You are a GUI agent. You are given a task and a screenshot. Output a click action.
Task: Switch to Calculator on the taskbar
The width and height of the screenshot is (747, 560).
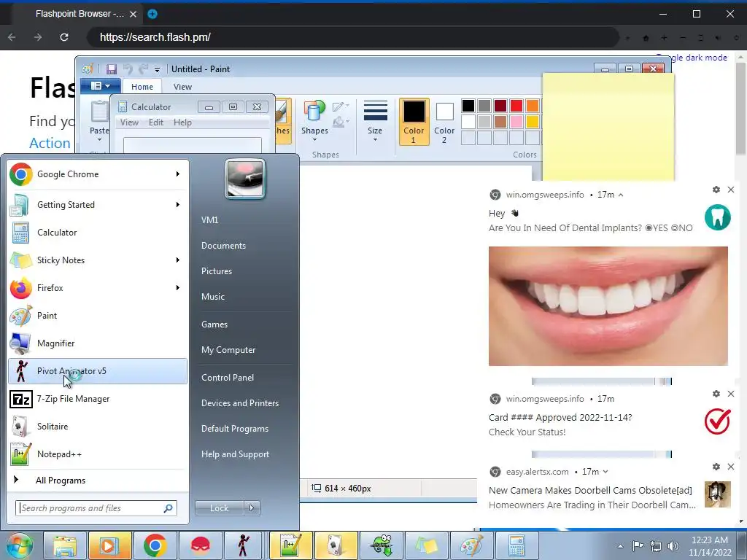pos(516,545)
